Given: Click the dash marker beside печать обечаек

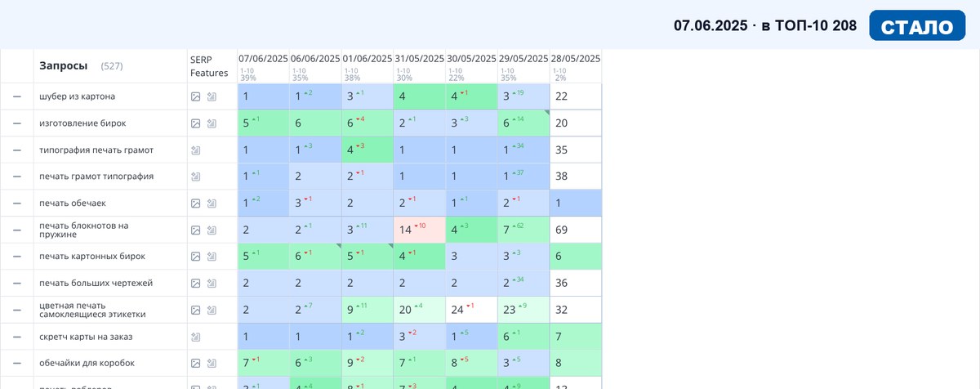Looking at the screenshot, I should pos(16,203).
